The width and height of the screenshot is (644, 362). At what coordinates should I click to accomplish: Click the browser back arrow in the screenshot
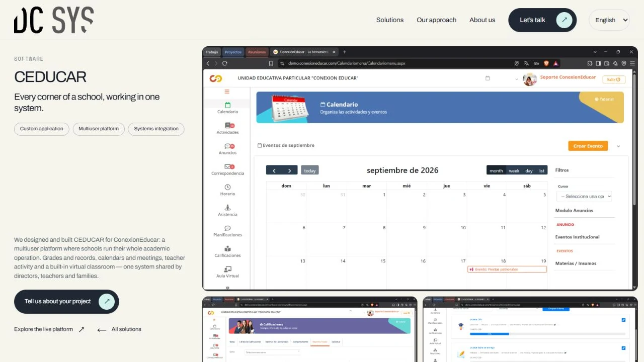208,63
